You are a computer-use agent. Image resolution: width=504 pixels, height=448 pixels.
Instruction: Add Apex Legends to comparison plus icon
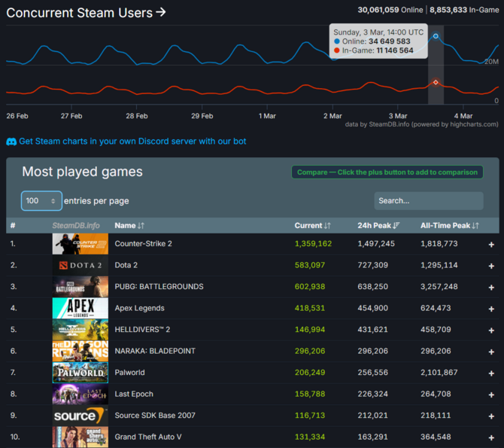click(491, 309)
